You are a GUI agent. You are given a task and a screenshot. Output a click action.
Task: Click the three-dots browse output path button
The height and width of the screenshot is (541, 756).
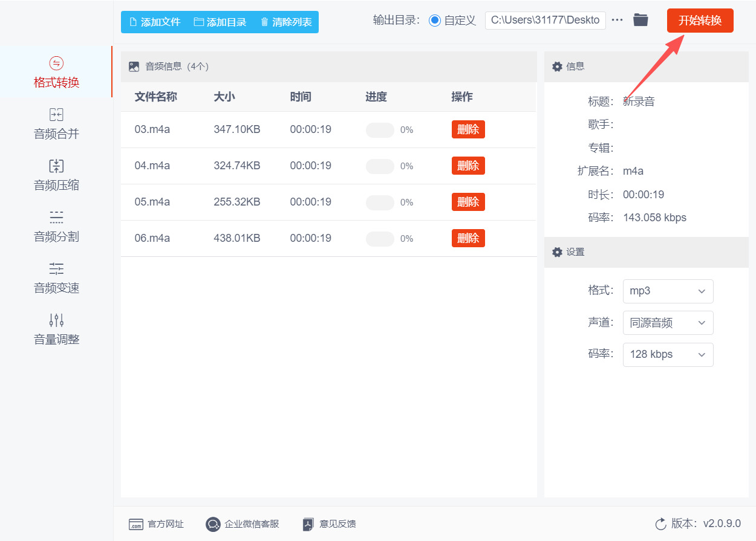[617, 20]
